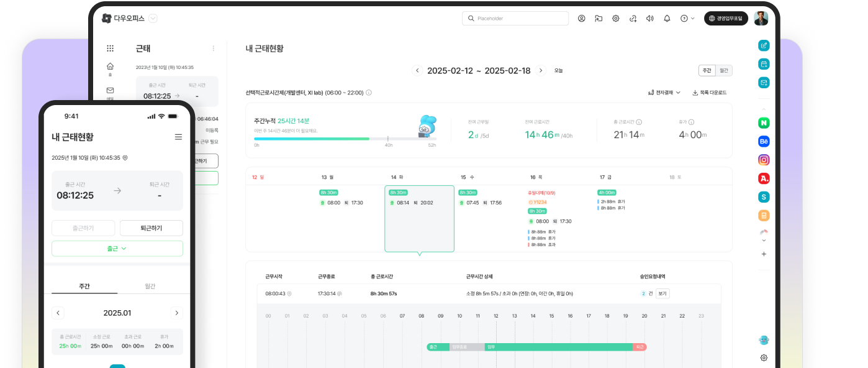Select 주간 tab on the phone
Image resolution: width=868 pixels, height=368 pixels.
click(84, 286)
